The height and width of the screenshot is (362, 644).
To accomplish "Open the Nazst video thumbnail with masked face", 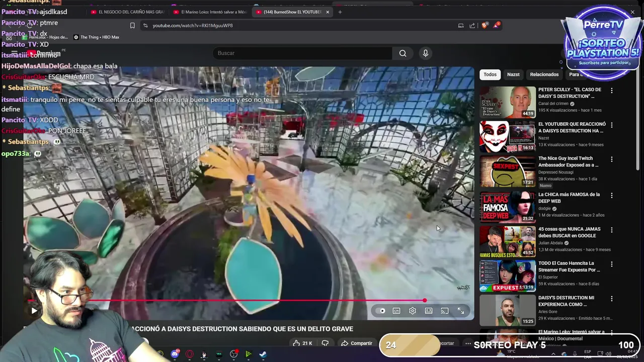I will click(508, 136).
